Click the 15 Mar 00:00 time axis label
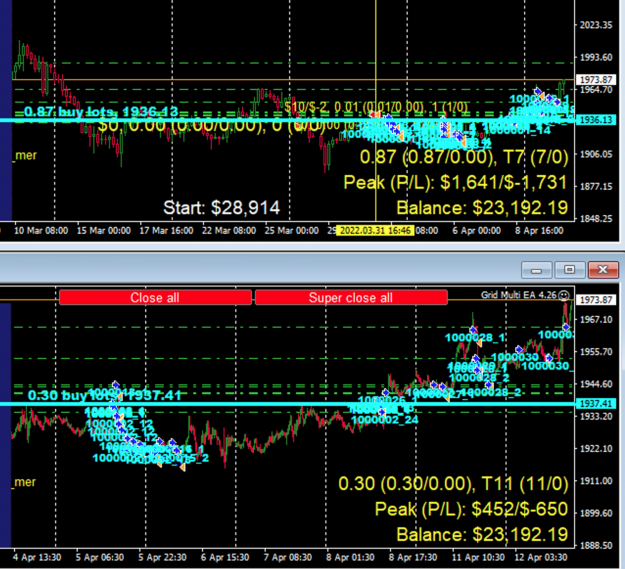 click(104, 231)
